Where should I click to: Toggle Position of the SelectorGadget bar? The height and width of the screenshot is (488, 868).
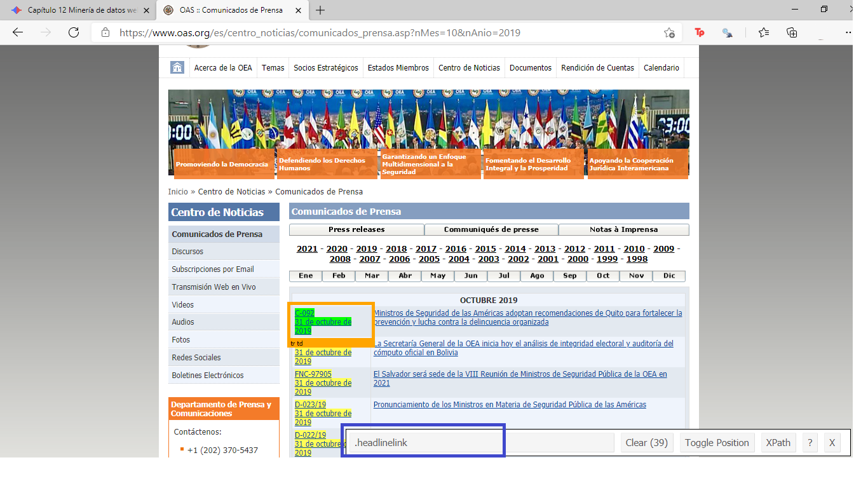point(717,443)
